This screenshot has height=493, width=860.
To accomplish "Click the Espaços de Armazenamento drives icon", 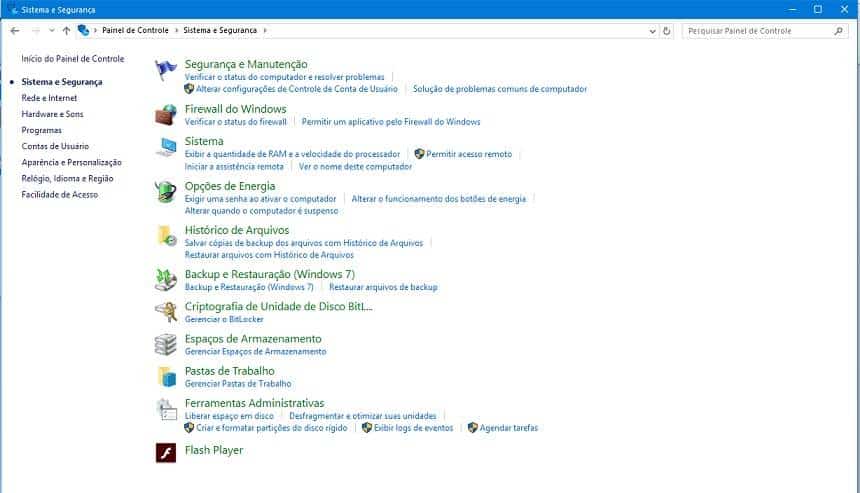I will (x=166, y=345).
